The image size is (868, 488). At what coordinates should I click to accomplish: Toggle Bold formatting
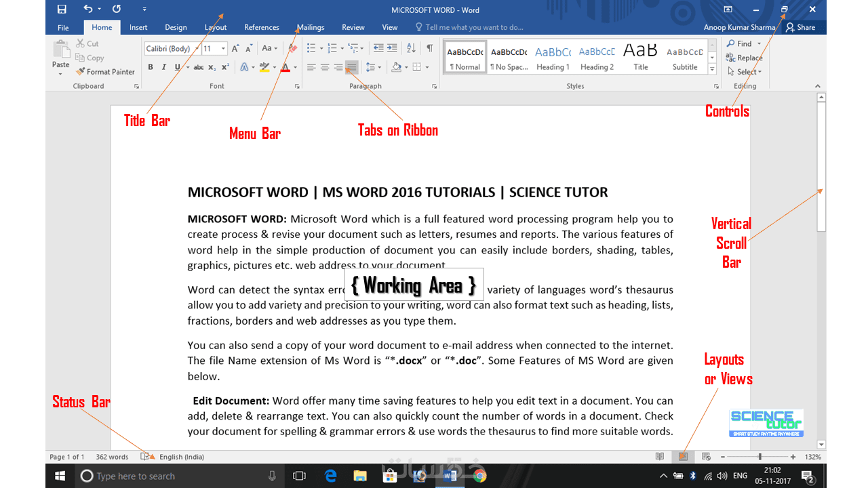151,67
